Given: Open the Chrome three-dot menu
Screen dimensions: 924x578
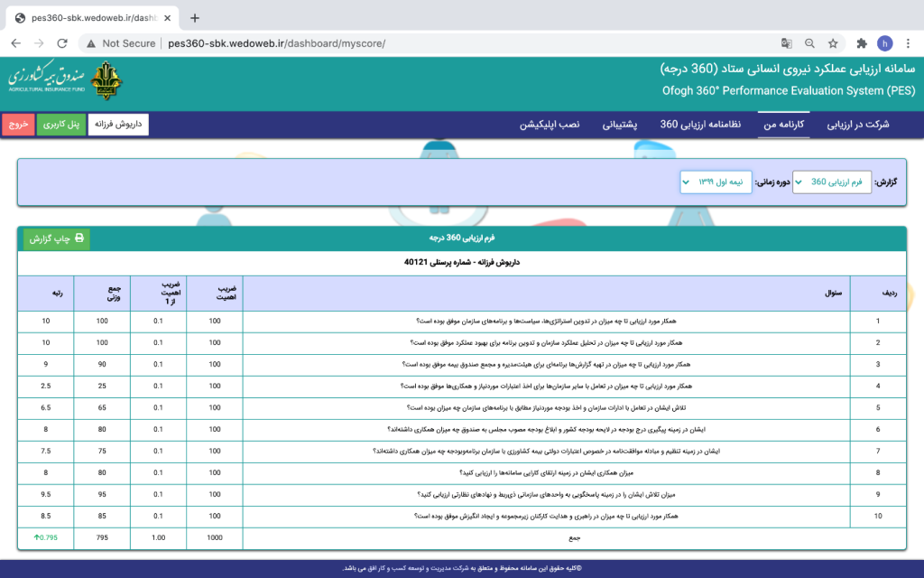Looking at the screenshot, I should 908,43.
